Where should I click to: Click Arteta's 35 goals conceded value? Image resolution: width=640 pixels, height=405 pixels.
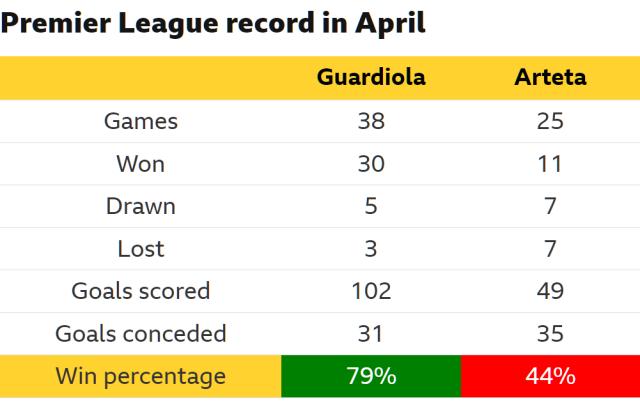coord(550,333)
